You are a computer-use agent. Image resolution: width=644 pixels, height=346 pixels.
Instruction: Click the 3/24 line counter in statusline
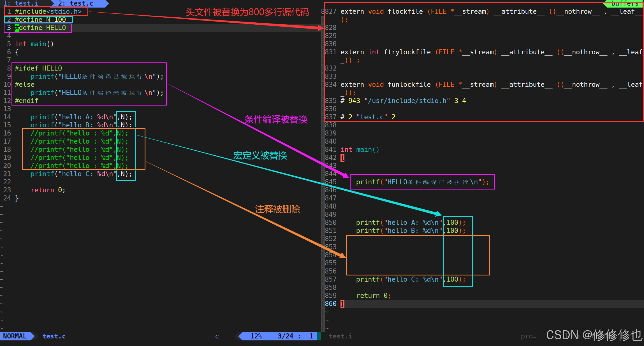click(x=285, y=336)
